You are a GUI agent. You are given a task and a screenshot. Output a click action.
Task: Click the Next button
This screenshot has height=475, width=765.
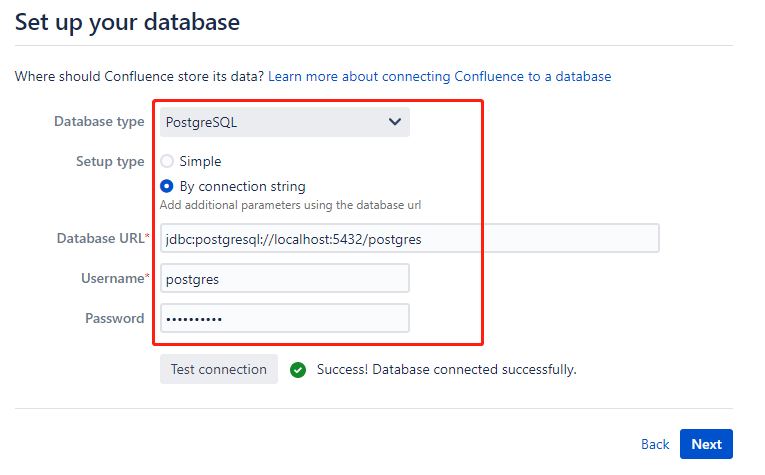click(x=706, y=444)
